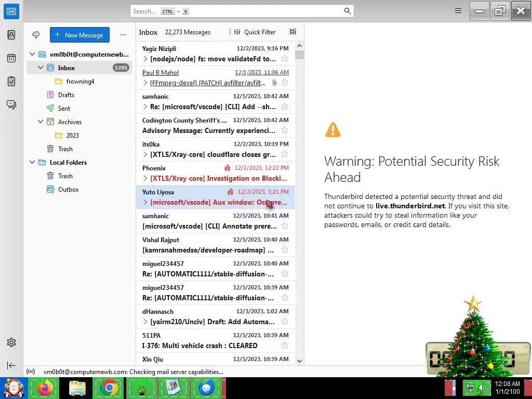Star the Paul B Mahol message

pos(285,83)
